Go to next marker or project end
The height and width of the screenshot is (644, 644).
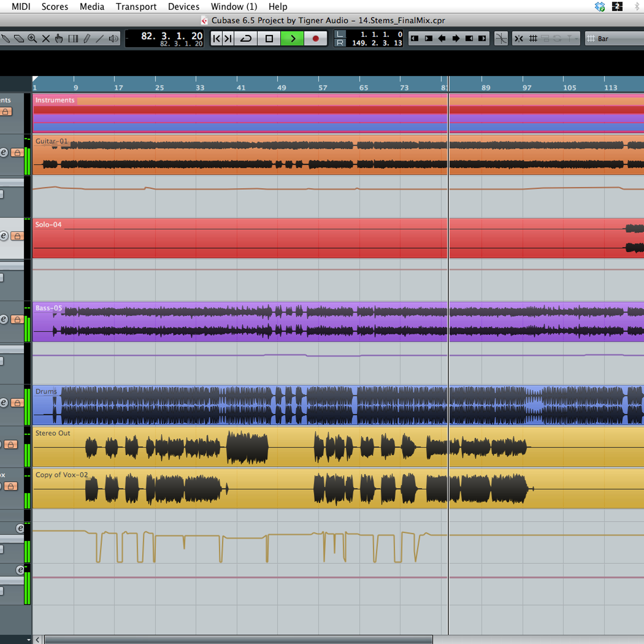point(228,39)
